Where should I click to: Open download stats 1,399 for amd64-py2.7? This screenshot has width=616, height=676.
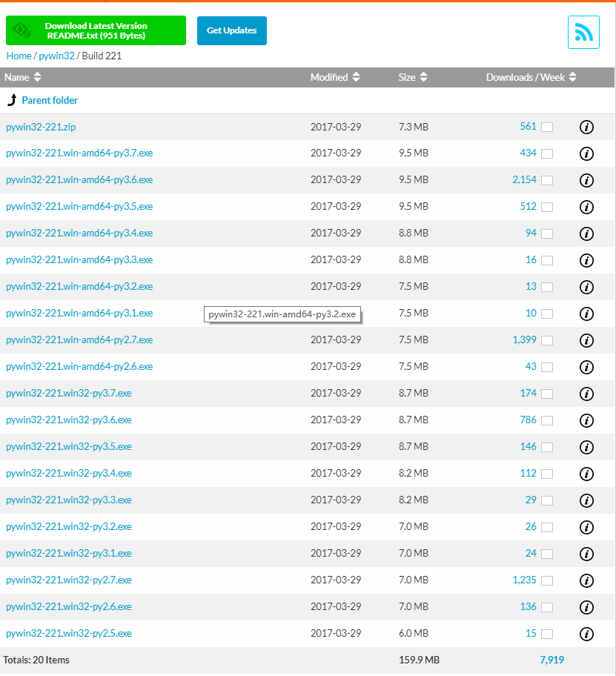(524, 339)
